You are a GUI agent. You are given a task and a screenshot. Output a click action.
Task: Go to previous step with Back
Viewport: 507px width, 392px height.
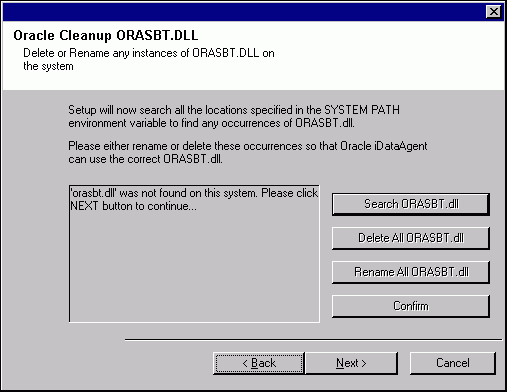pyautogui.click(x=259, y=363)
